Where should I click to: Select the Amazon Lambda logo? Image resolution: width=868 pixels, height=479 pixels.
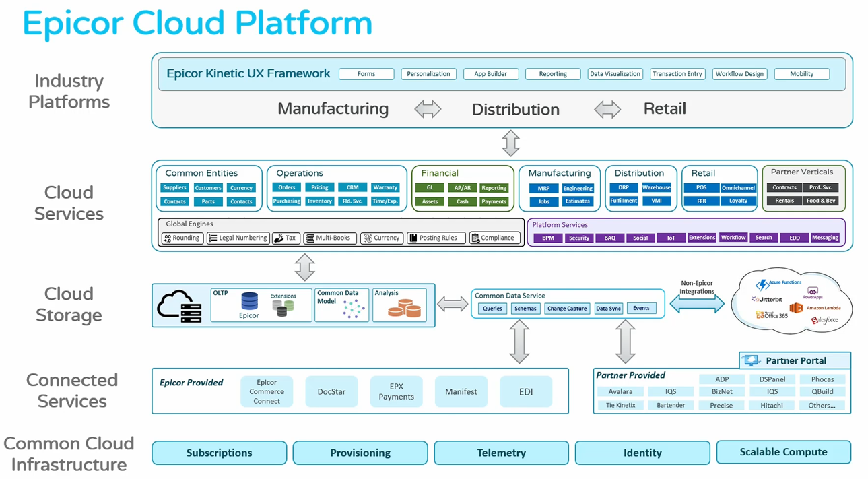(813, 308)
